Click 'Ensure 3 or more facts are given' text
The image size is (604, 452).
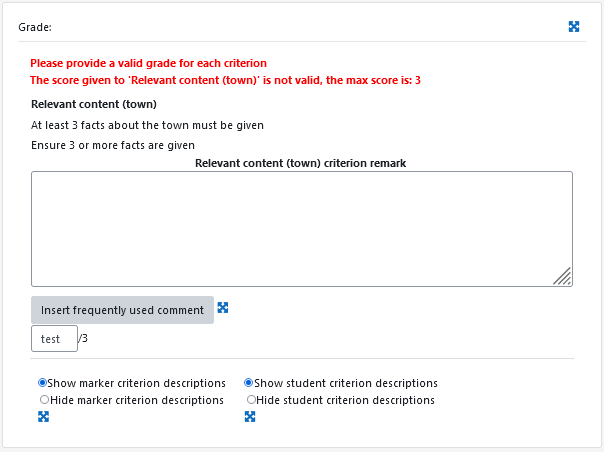click(113, 145)
